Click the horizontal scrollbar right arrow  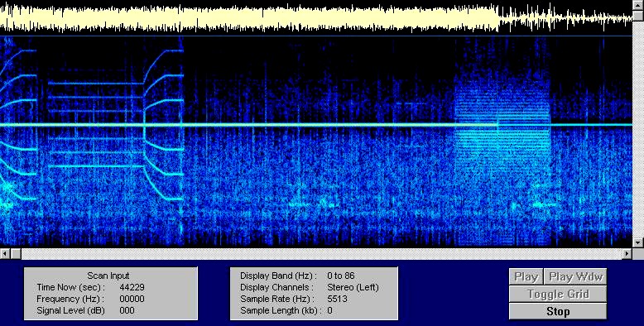pos(627,254)
